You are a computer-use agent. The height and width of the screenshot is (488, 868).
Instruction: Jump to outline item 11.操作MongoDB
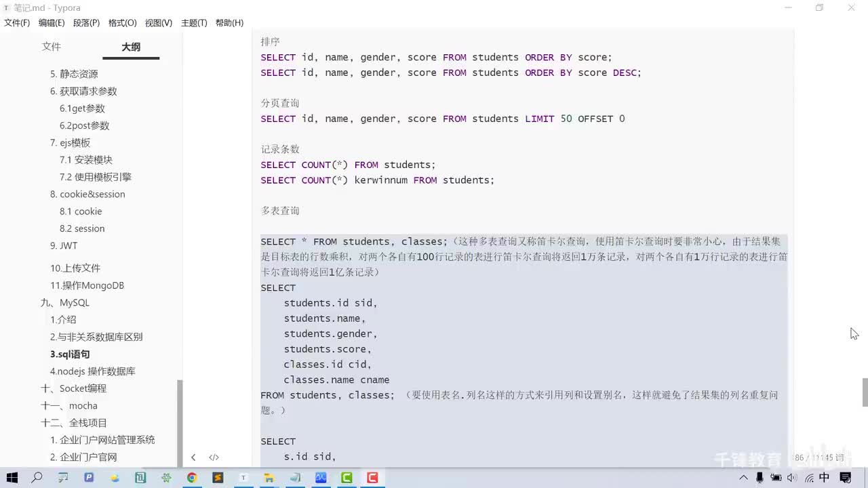[87, 285]
